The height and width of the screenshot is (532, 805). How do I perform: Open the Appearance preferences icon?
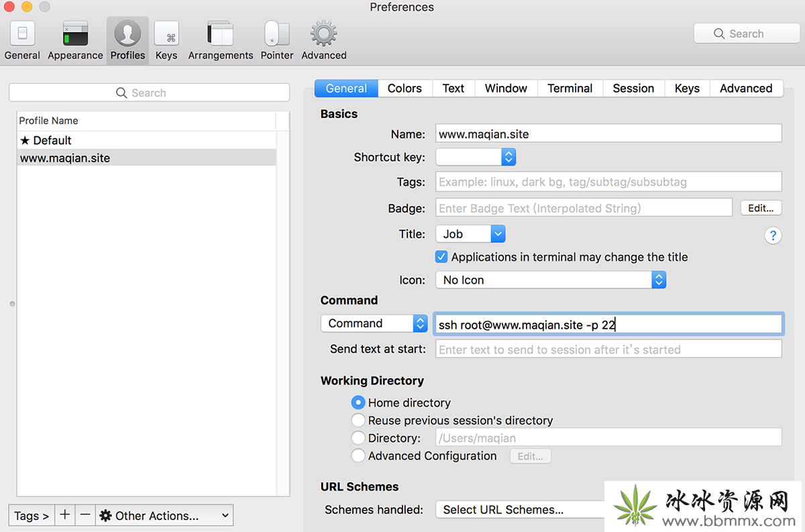tap(75, 40)
